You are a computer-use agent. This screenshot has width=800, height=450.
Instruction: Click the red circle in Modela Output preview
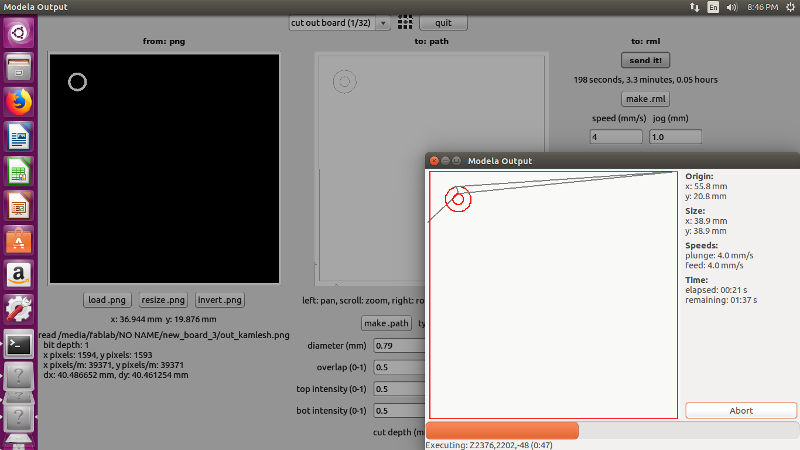coord(458,199)
